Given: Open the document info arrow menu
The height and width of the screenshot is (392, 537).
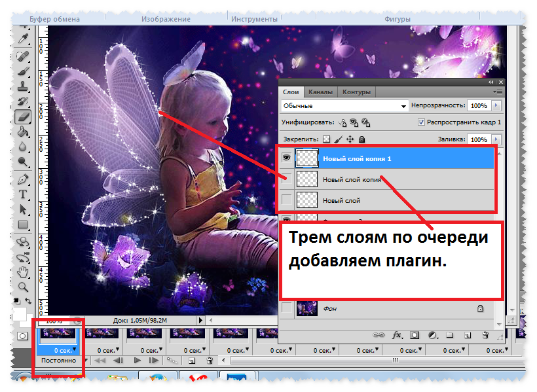Looking at the screenshot, I should [200, 321].
